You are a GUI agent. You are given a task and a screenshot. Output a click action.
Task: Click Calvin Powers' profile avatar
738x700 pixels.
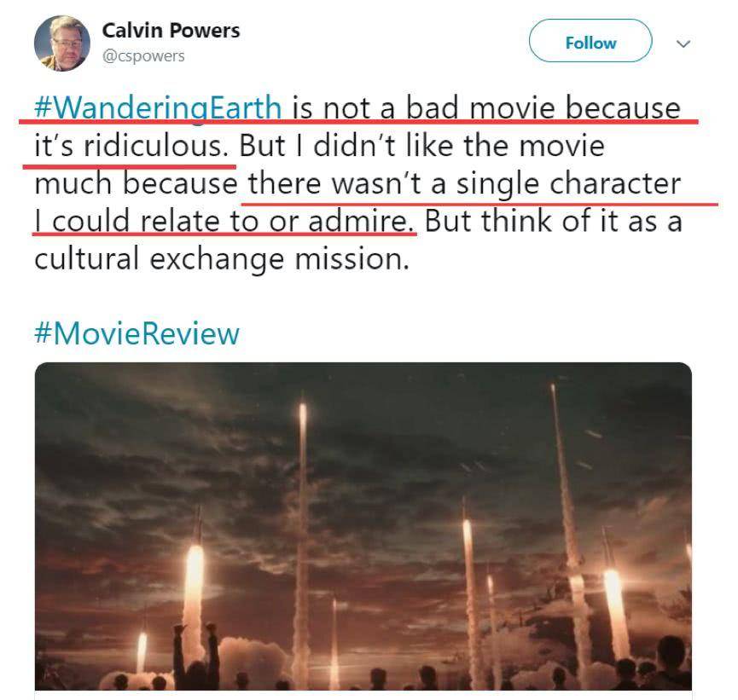point(62,43)
